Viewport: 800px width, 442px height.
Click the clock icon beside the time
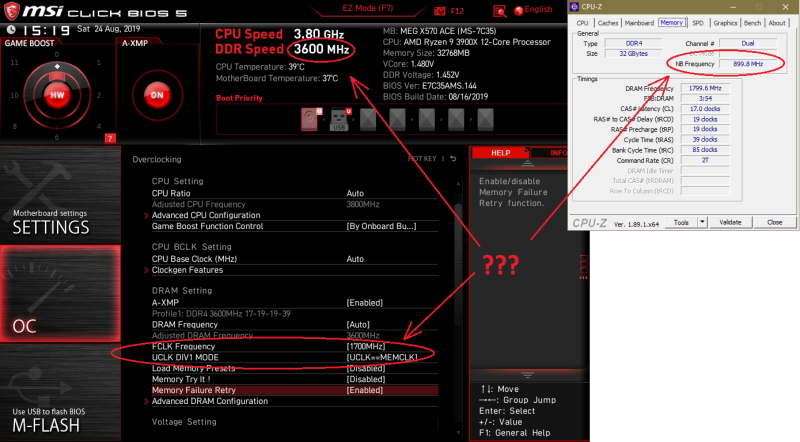[x=11, y=30]
